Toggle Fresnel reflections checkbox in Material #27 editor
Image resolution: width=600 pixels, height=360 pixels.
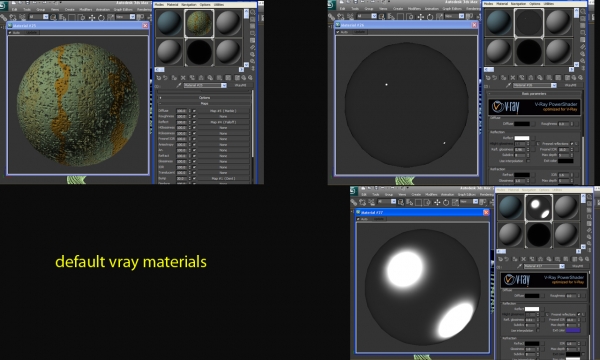point(579,314)
